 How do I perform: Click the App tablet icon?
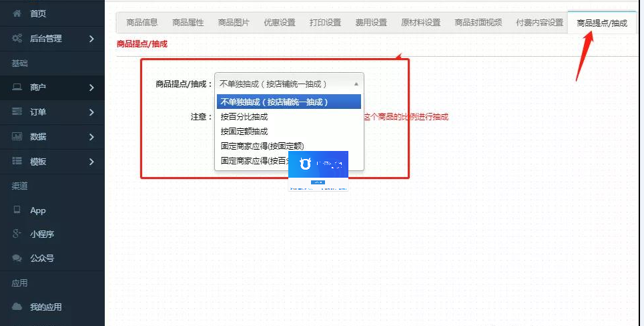pyautogui.click(x=17, y=210)
